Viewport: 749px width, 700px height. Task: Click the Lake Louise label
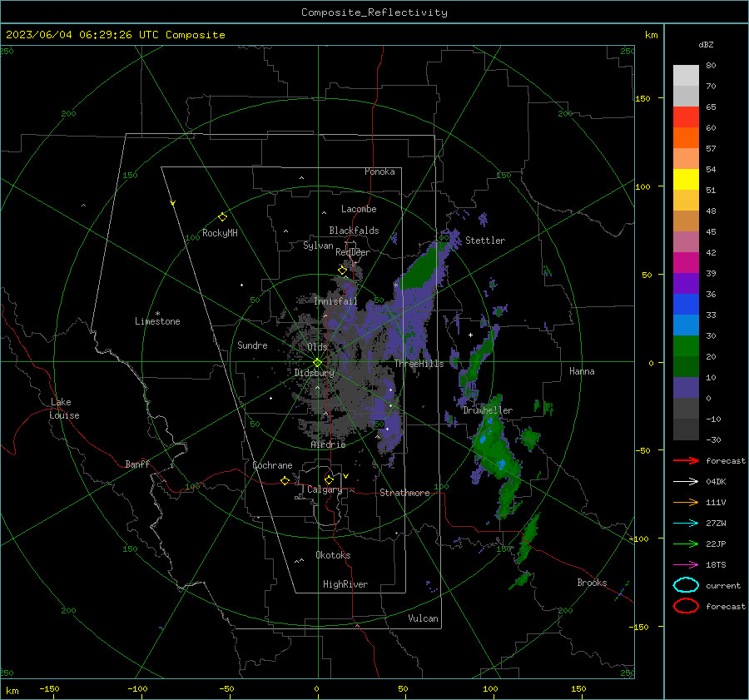point(64,409)
